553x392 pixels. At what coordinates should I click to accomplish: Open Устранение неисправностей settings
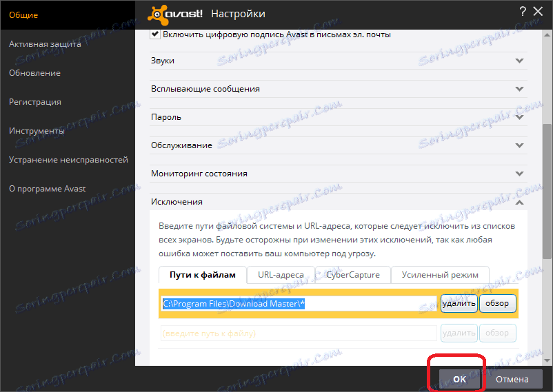[x=68, y=160]
